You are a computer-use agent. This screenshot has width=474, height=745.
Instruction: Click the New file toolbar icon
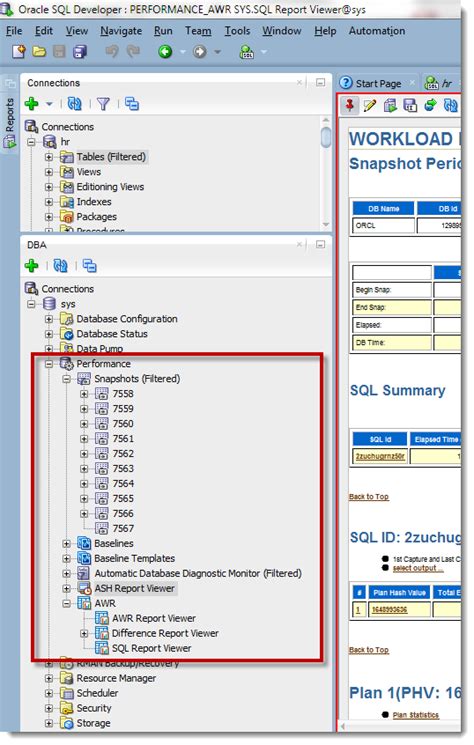point(19,51)
